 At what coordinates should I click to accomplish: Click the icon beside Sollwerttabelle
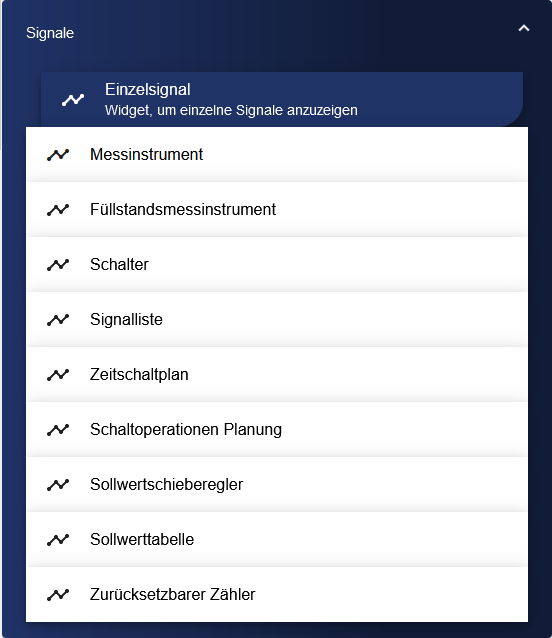coord(58,540)
